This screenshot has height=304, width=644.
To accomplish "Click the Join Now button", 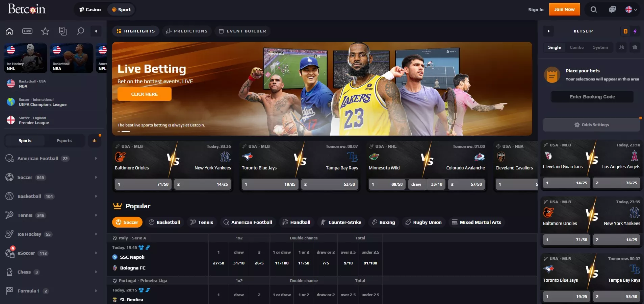I will [x=564, y=9].
